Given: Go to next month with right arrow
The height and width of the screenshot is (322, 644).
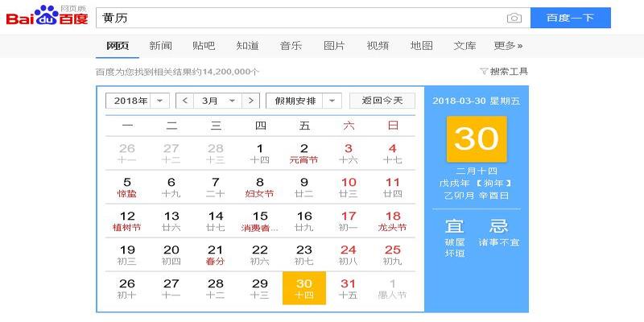Looking at the screenshot, I should (x=251, y=101).
